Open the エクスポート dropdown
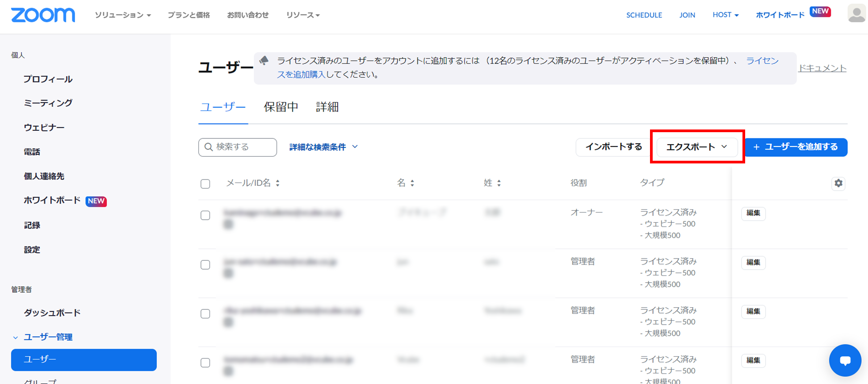The width and height of the screenshot is (868, 384). tap(697, 147)
